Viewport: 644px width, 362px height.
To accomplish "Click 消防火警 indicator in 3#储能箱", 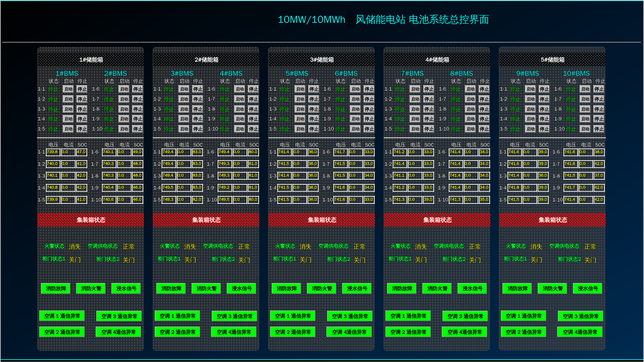I will click(322, 289).
